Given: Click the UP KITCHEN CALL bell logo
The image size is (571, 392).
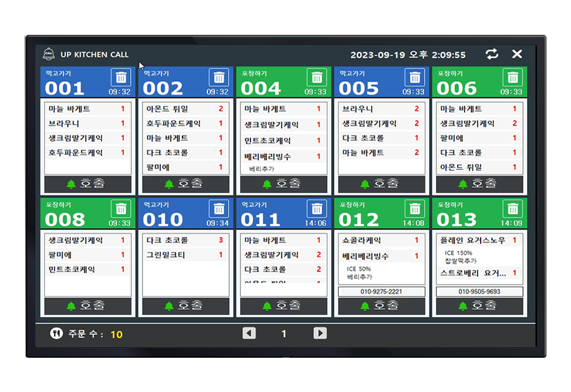Looking at the screenshot, I should (49, 54).
